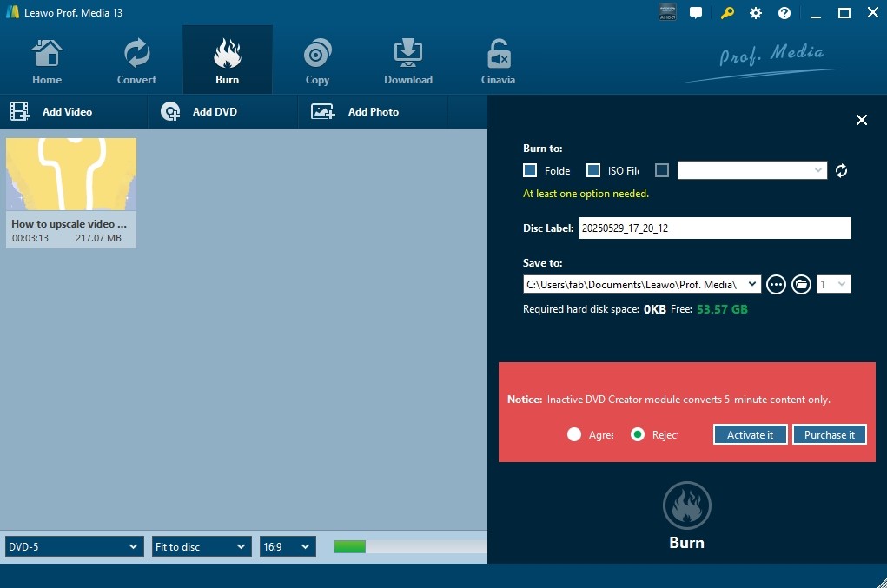The height and width of the screenshot is (588, 887).
Task: Open the help question mark icon
Action: pos(784,13)
